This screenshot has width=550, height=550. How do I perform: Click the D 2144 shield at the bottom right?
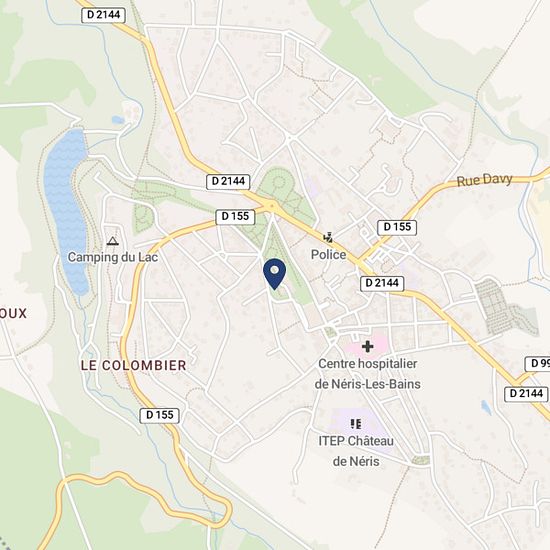coord(526,394)
